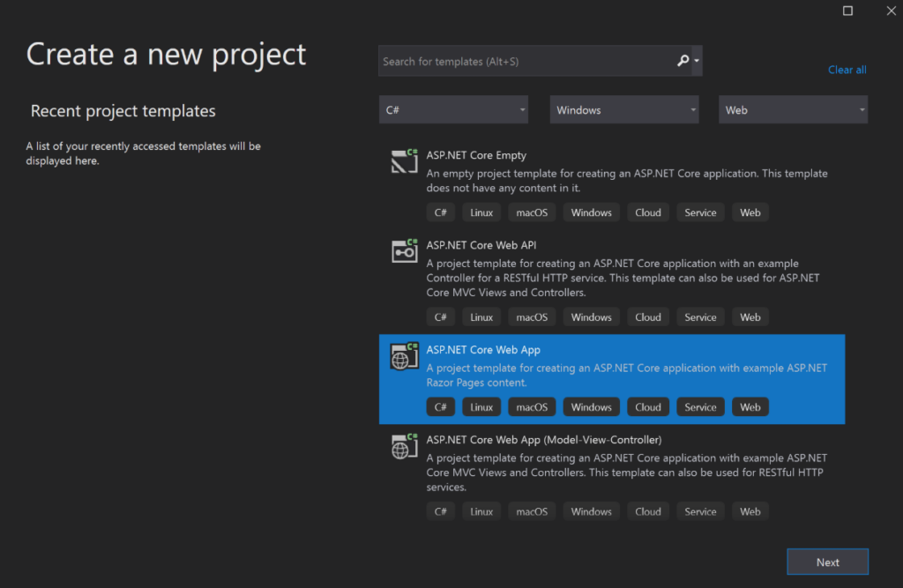Screen dimensions: 903x588
Task: Open the C# language dropdown
Action: [453, 108]
